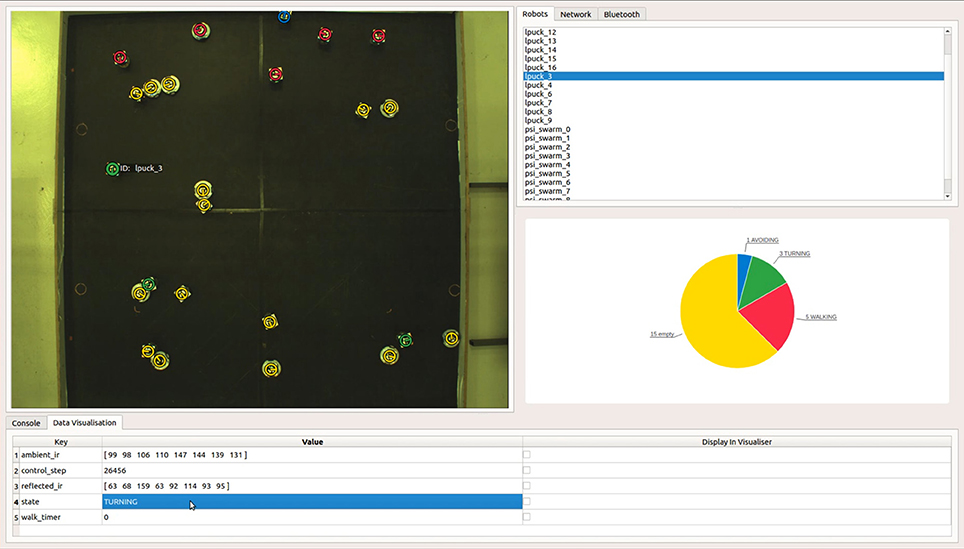Viewport: 964px width, 549px height.
Task: Click the red robot marker at upper left
Action: tap(120, 58)
